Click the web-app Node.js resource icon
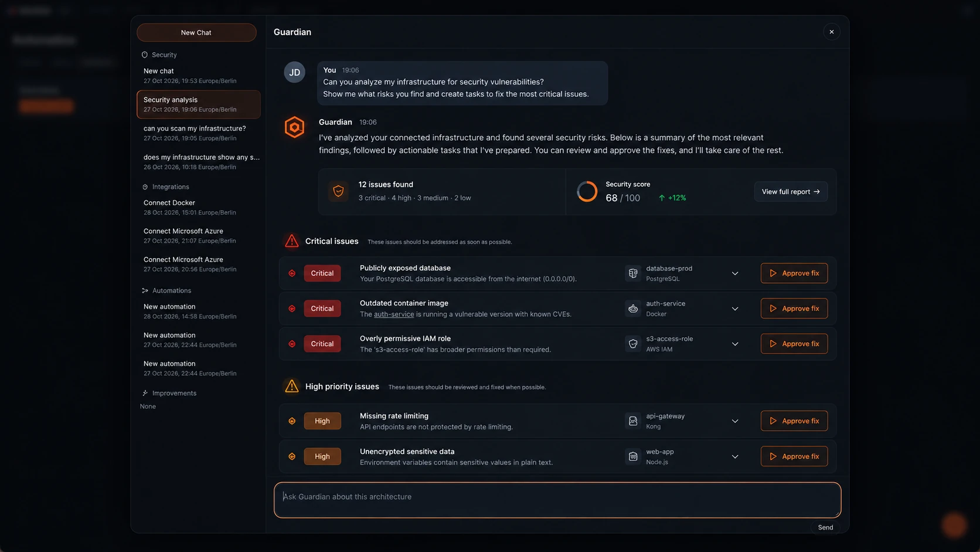This screenshot has width=980, height=552. tap(633, 456)
